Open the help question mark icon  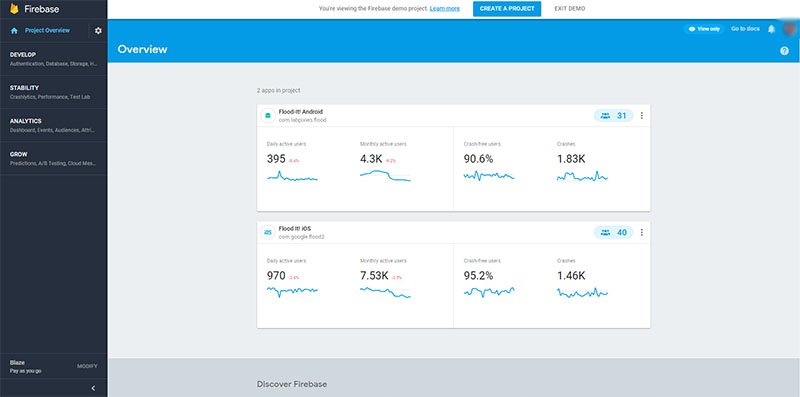[784, 51]
